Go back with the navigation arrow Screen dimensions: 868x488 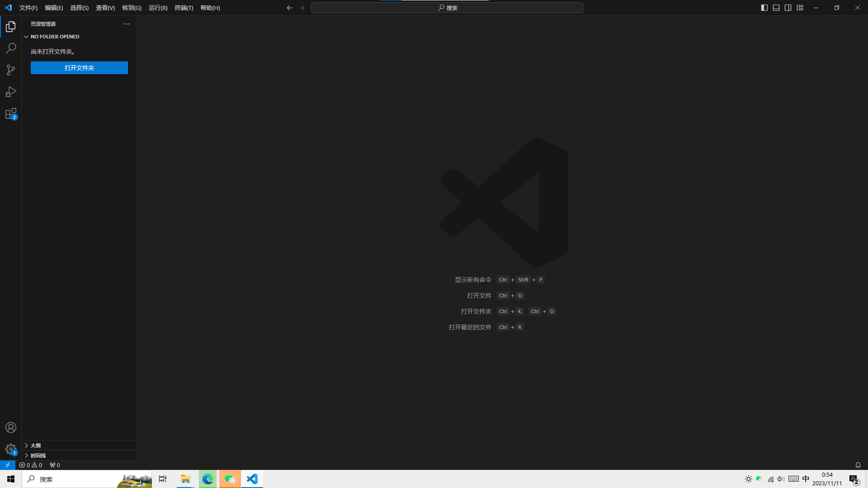(x=290, y=8)
